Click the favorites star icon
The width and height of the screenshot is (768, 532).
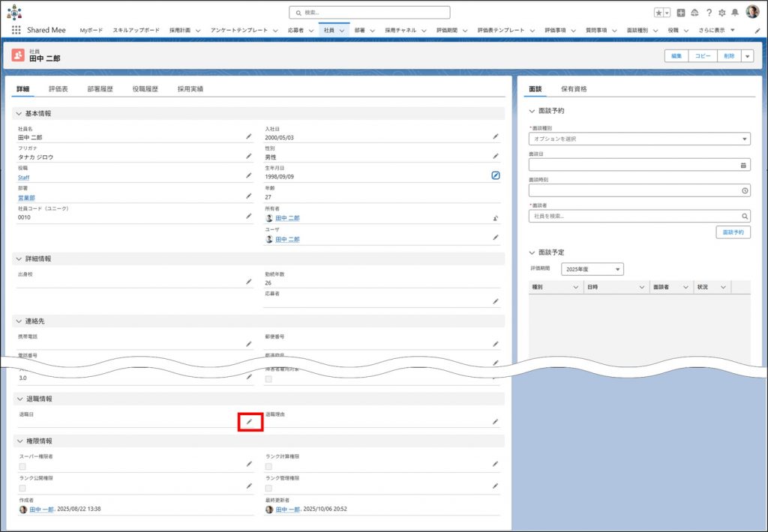click(658, 13)
